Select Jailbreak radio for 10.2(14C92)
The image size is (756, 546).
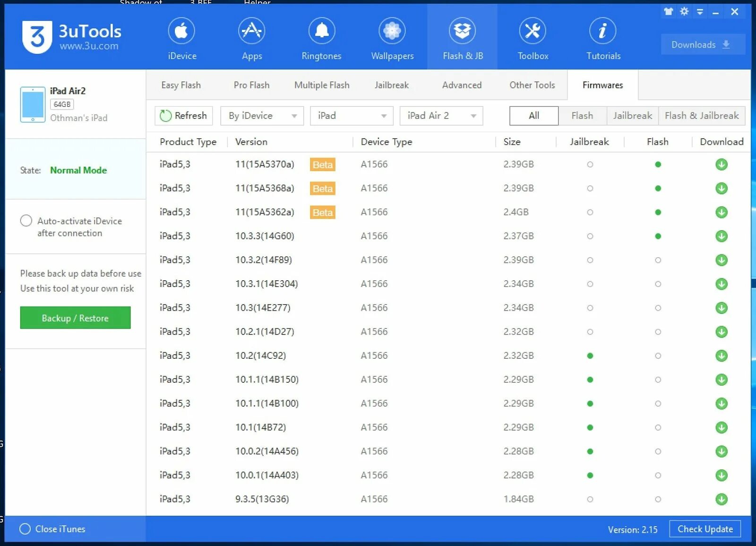click(x=590, y=355)
